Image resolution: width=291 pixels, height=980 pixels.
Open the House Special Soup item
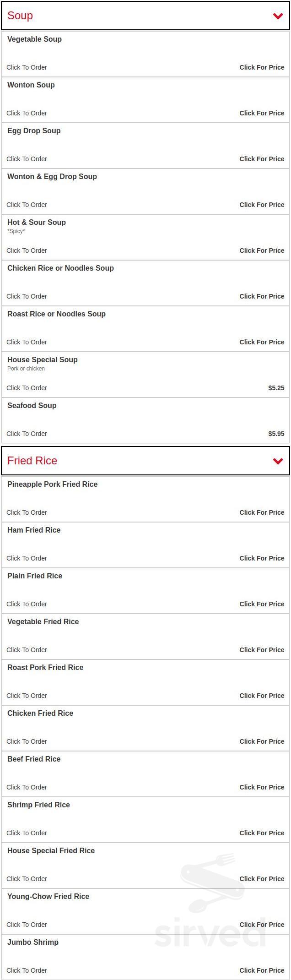point(43,360)
